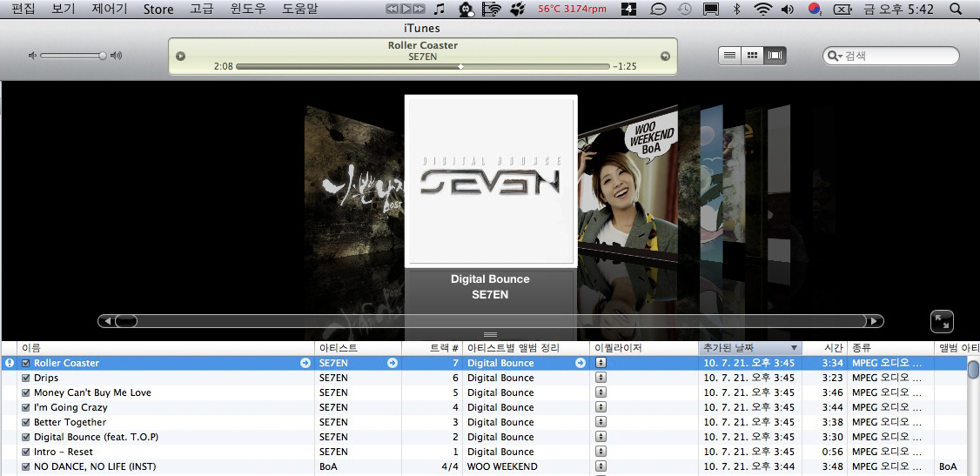
Task: Open the 도움말 menu
Action: pos(300,9)
